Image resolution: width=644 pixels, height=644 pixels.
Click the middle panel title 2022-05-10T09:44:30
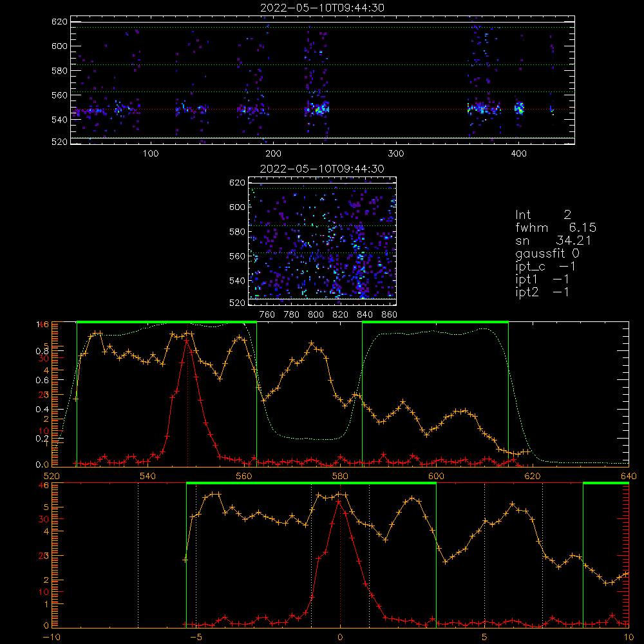coord(322,169)
